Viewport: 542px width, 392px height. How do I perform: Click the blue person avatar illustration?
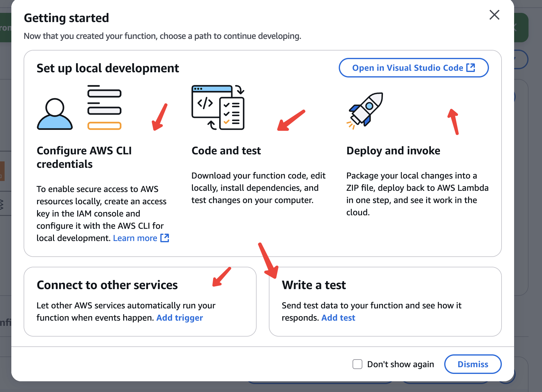coord(55,114)
